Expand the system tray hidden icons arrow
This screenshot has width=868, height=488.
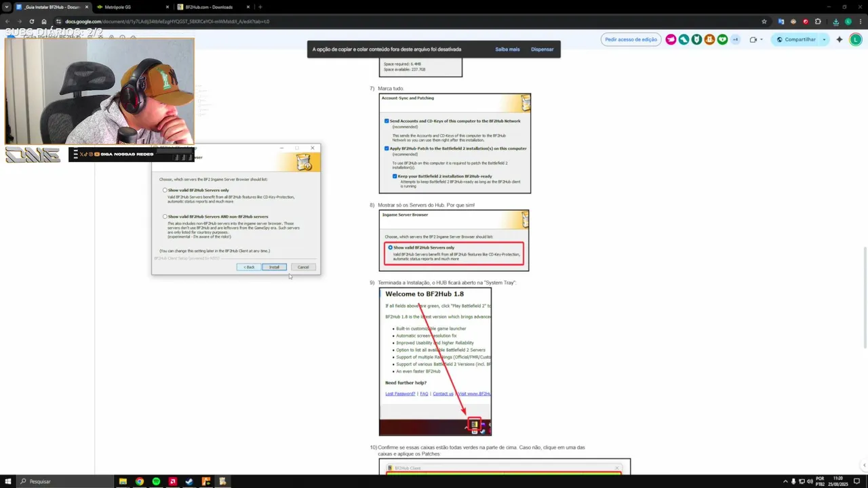pyautogui.click(x=785, y=481)
